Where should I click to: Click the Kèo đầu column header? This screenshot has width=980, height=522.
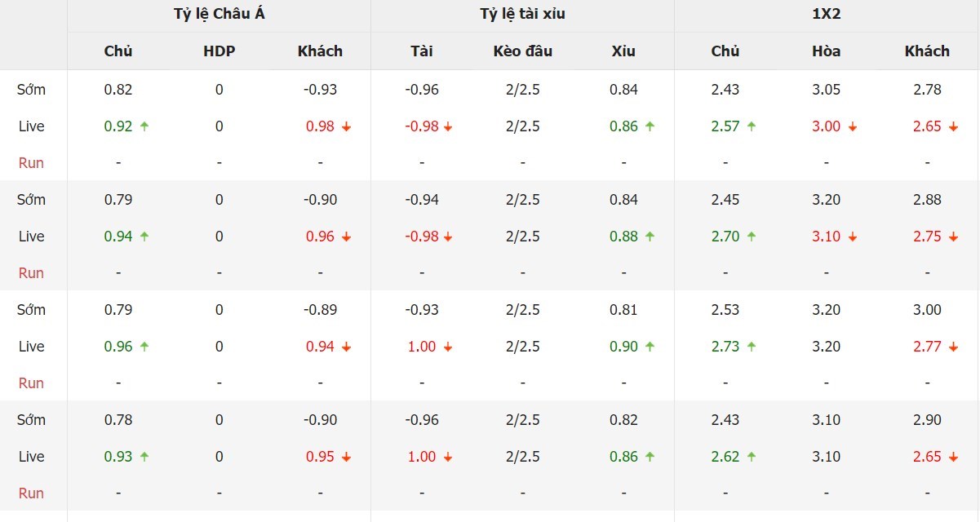click(522, 51)
